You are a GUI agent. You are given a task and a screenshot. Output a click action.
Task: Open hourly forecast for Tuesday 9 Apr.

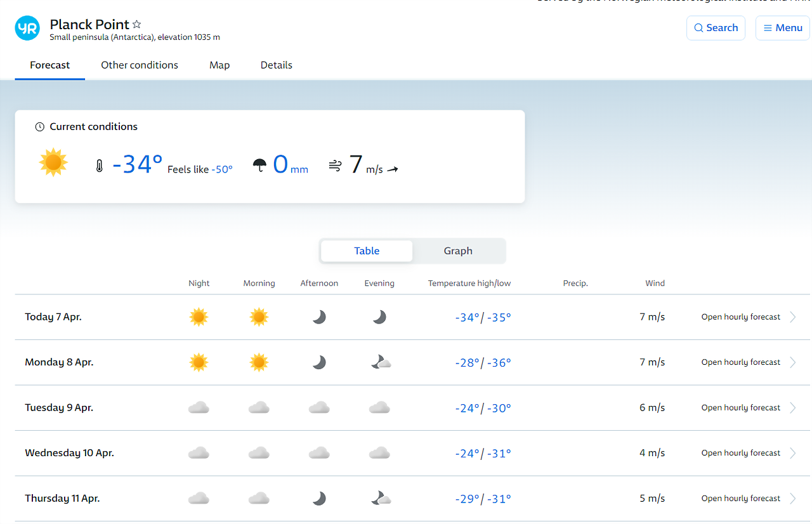[x=741, y=408]
